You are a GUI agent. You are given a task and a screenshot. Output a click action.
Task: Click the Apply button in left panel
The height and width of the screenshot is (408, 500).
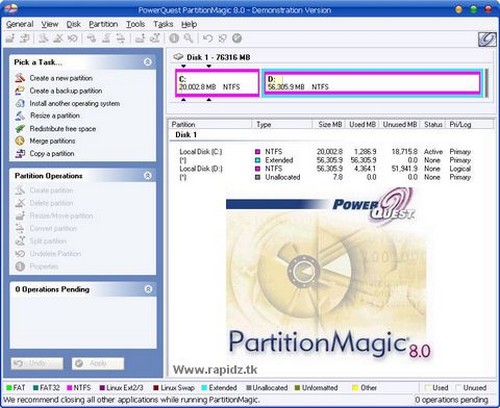click(98, 363)
